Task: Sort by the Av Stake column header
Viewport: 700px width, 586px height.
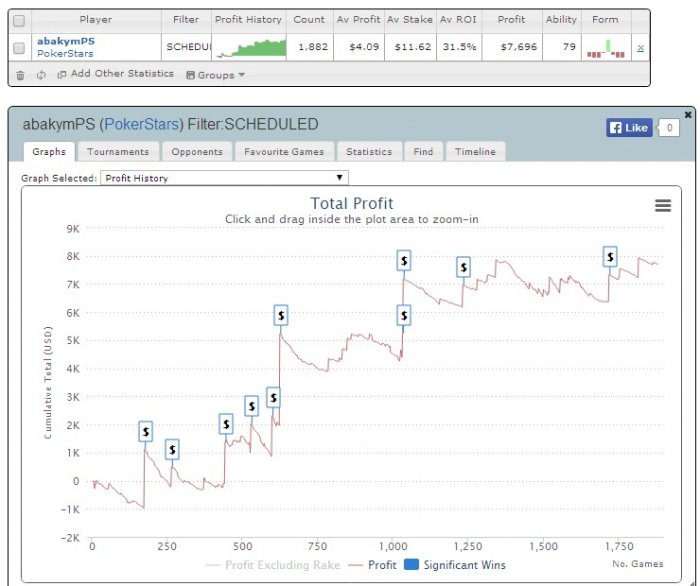Action: (x=410, y=20)
